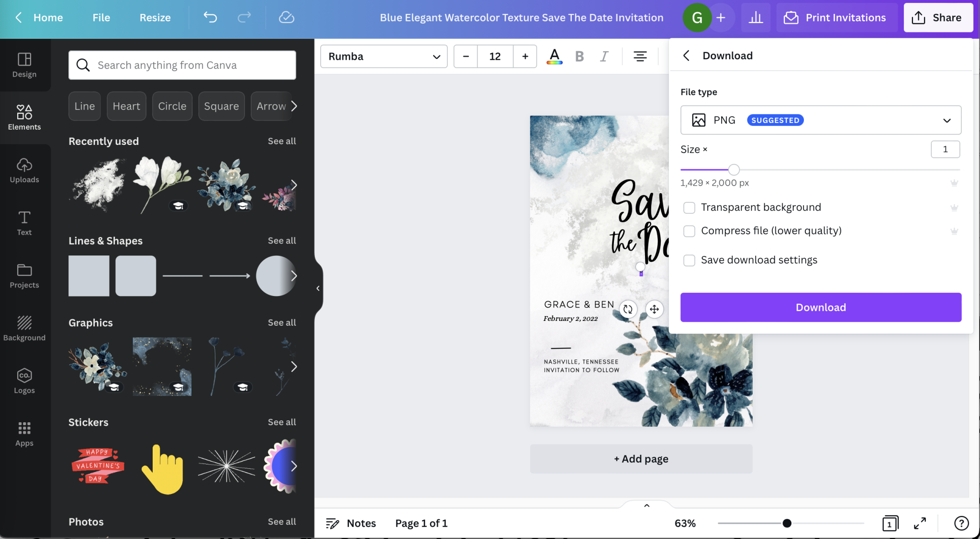Click the undo arrow icon
Image resolution: width=980 pixels, height=539 pixels.
coord(210,18)
